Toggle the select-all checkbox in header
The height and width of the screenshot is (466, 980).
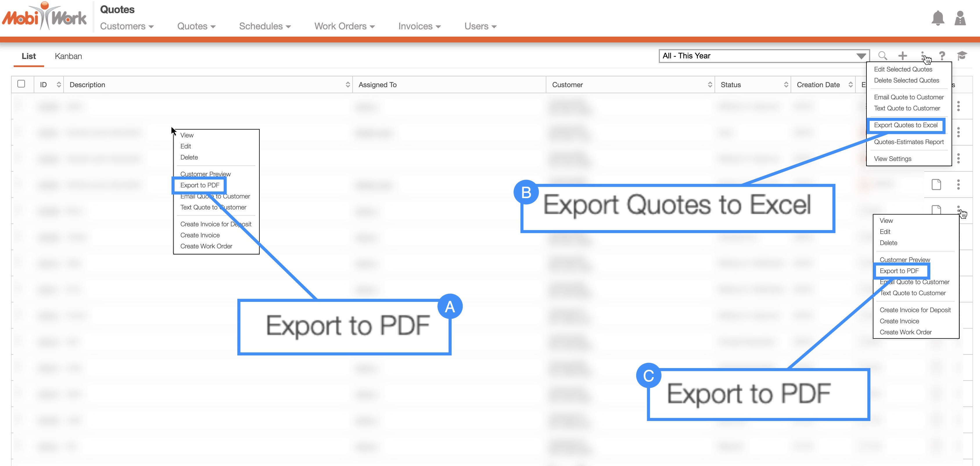click(21, 84)
